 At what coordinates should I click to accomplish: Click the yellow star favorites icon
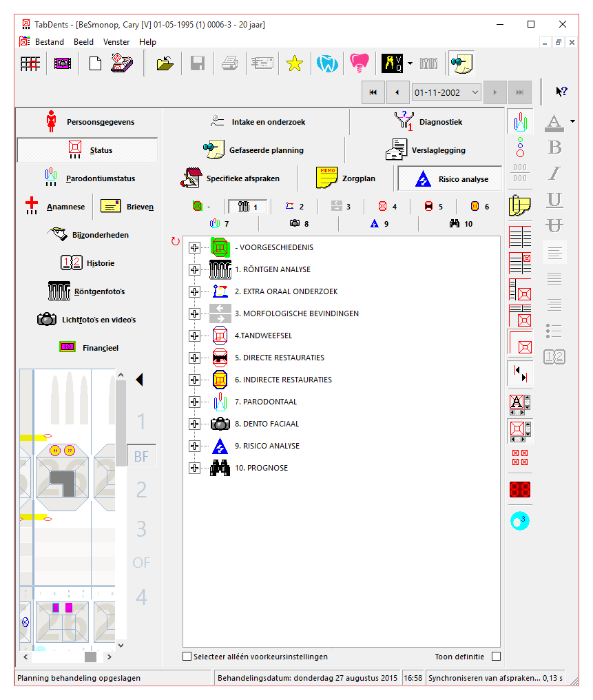(x=295, y=63)
